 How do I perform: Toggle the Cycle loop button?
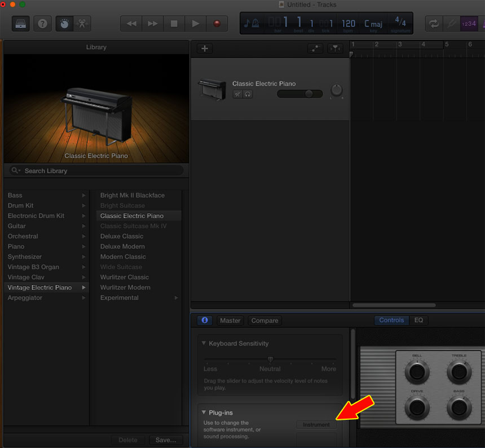pyautogui.click(x=434, y=24)
